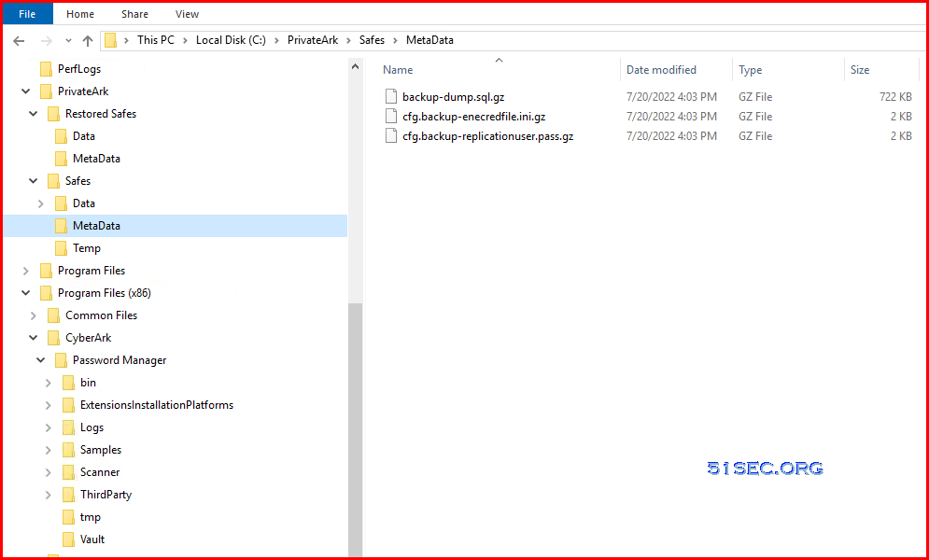Click the 722 KB size value
This screenshot has width=929, height=560.
pos(895,97)
